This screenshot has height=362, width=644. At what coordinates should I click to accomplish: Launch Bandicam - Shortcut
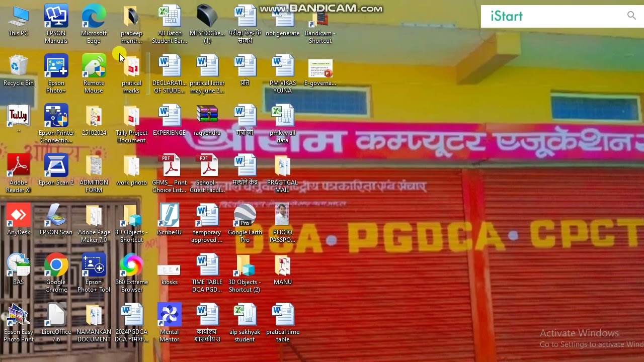pyautogui.click(x=320, y=25)
